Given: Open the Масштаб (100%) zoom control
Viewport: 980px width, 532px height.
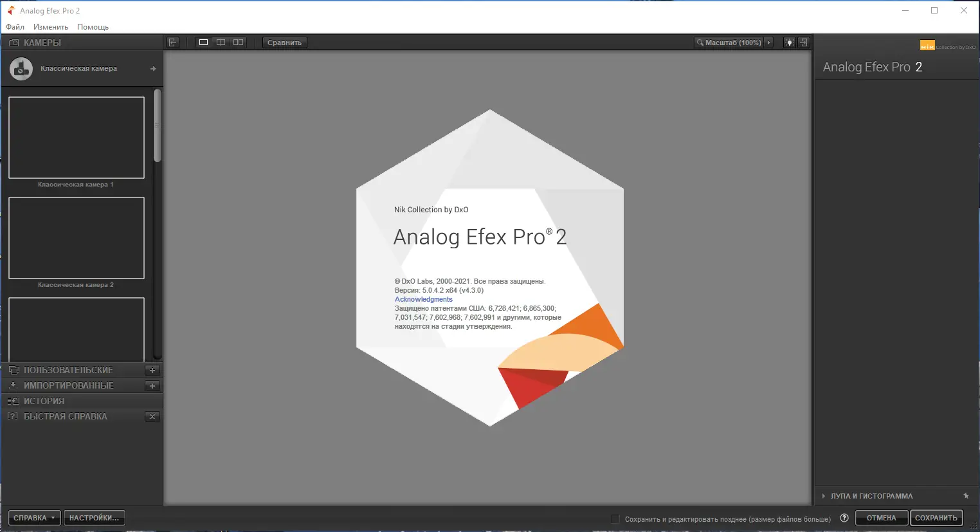Looking at the screenshot, I should (x=733, y=42).
